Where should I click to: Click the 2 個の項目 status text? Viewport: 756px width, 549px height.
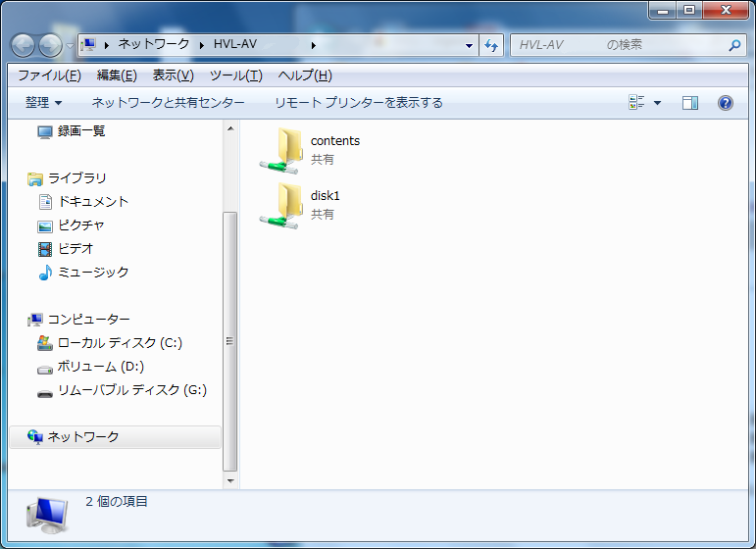117,502
